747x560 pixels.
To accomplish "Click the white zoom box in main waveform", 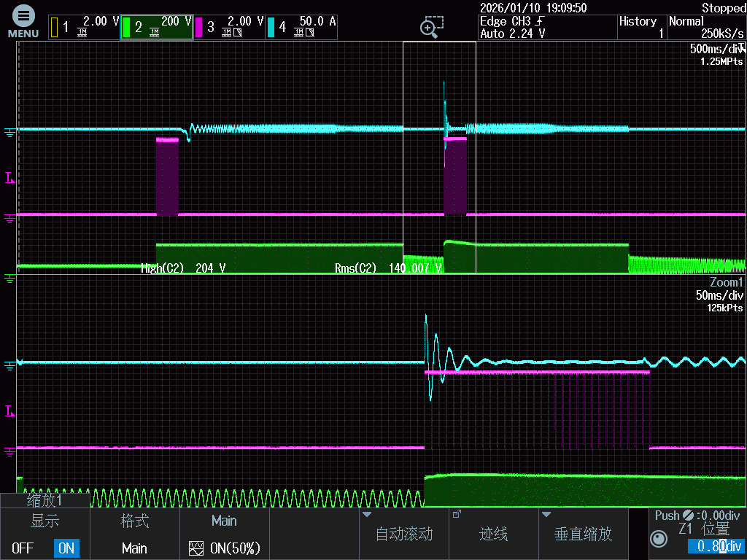I will 439,157.
